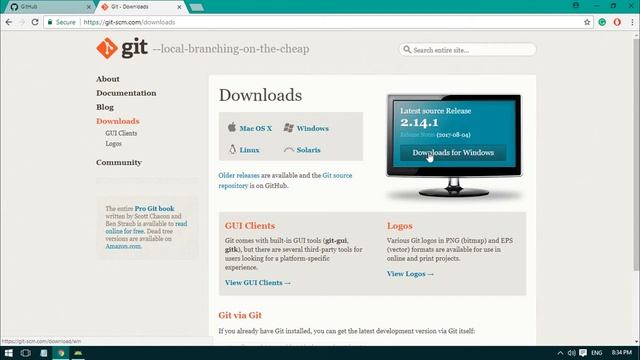Open Community in the sidebar menu
This screenshot has width=640, height=360.
(x=119, y=162)
